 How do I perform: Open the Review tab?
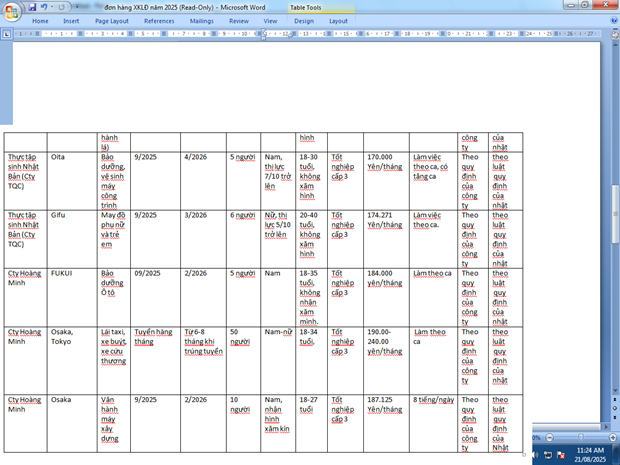(x=239, y=21)
